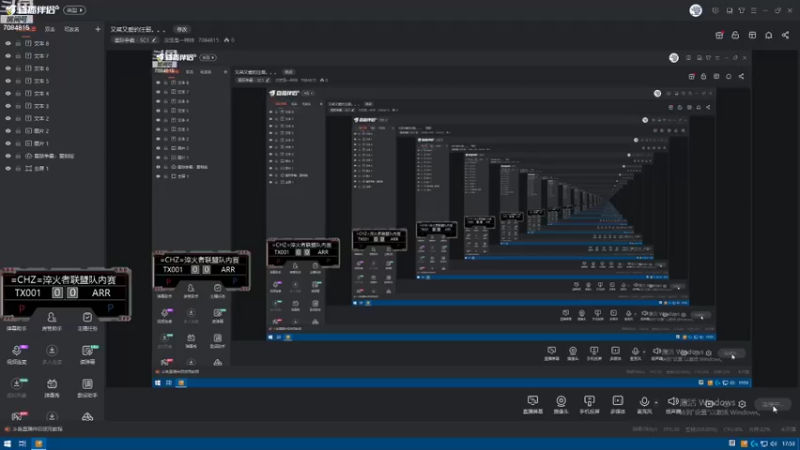Screen dimensions: 800x450
Task: Open notifications with the bell icon
Action: (x=768, y=35)
